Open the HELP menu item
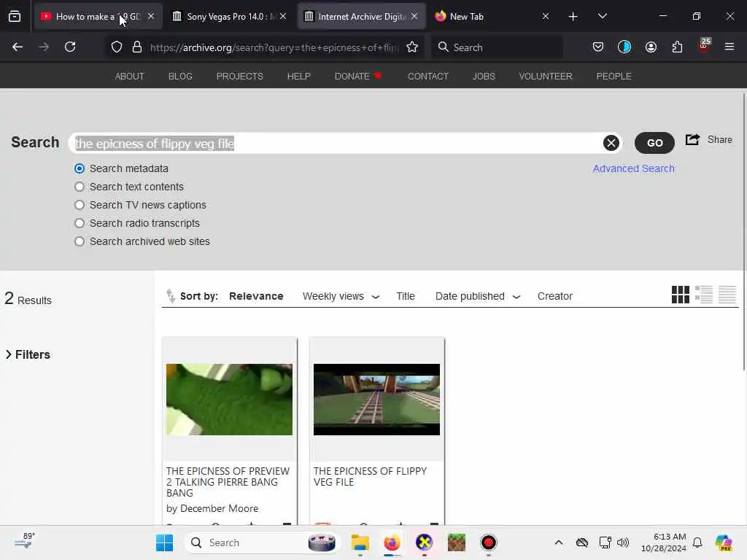Viewport: 747px width, 560px height. pos(298,76)
